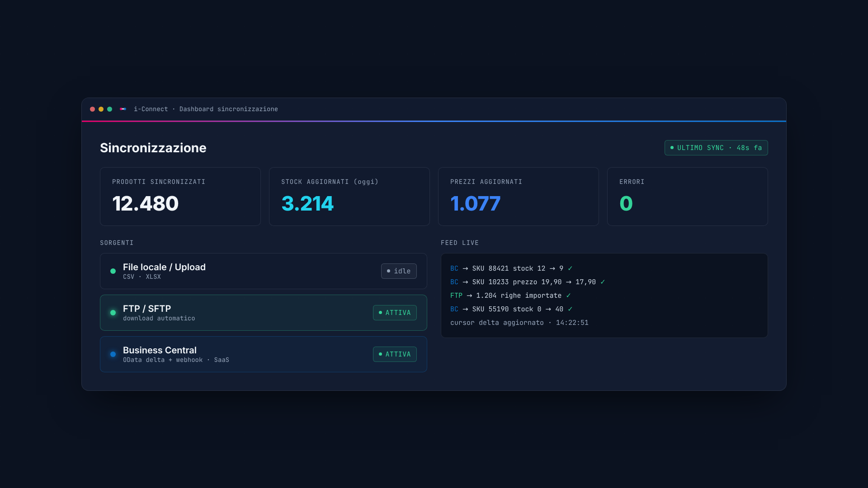This screenshot has width=868, height=488.
Task: Open the Prodotti Sincronizzati 12.480 card
Action: (180, 197)
